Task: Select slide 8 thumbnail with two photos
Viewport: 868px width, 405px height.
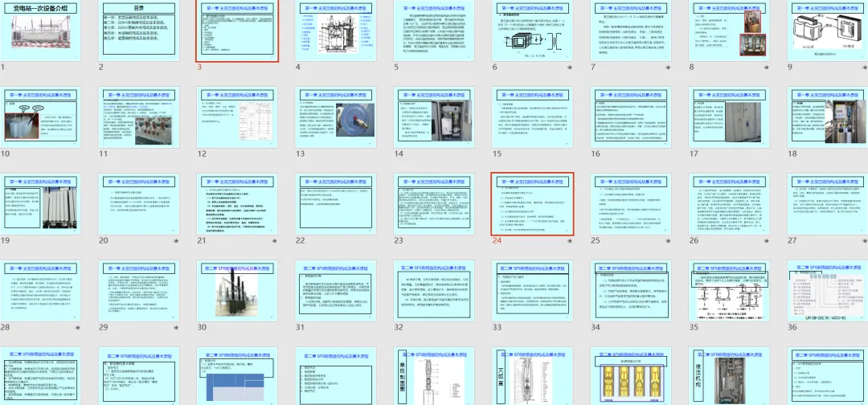Action: click(730, 31)
